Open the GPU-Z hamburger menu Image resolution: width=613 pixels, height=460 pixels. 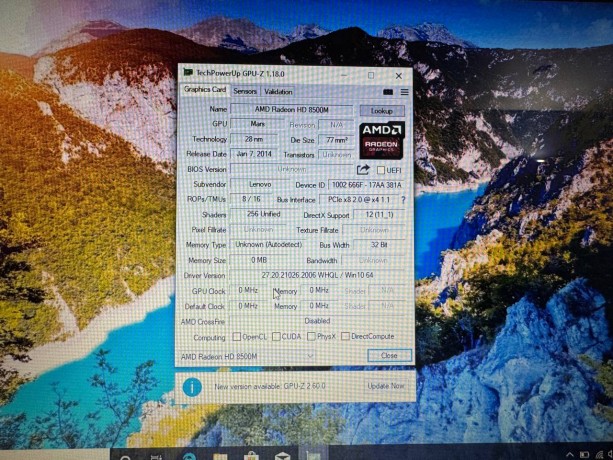click(x=404, y=92)
